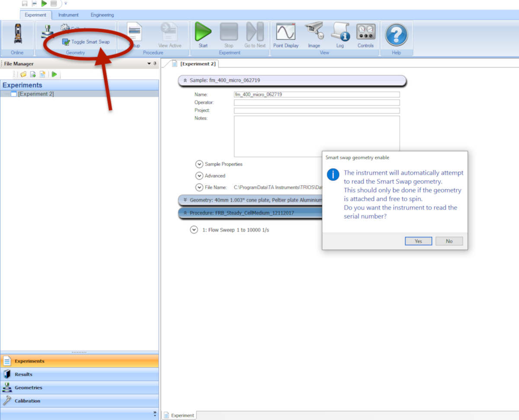Open Help question mark icon
519x420 pixels.
click(396, 35)
